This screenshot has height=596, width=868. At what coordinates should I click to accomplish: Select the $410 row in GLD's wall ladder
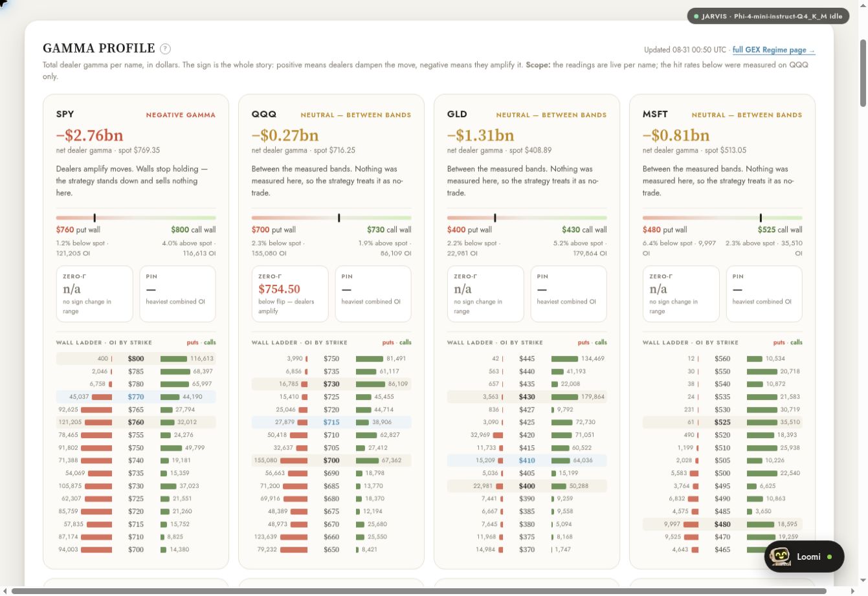coord(527,461)
